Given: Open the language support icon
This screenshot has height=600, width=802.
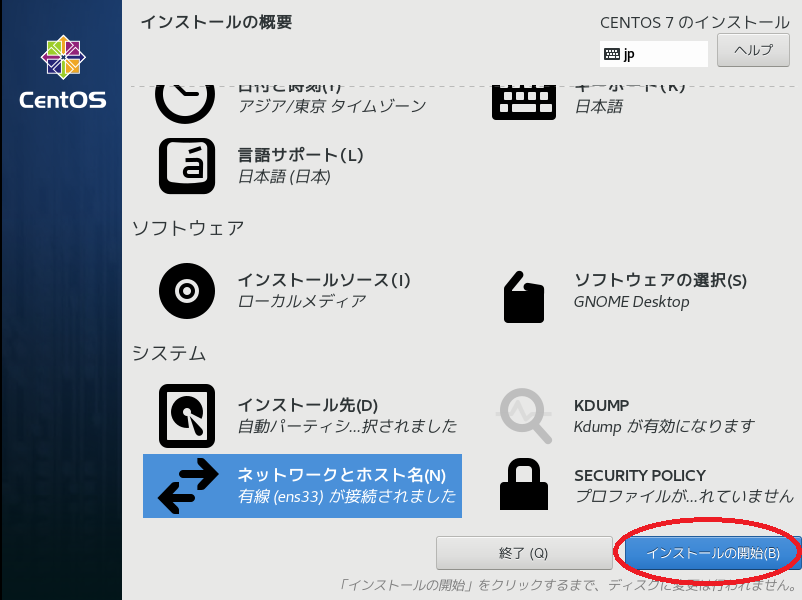Looking at the screenshot, I should pyautogui.click(x=187, y=166).
